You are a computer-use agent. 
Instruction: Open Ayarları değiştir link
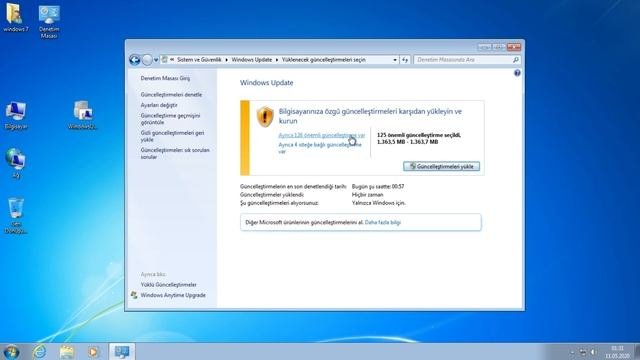[x=159, y=105]
